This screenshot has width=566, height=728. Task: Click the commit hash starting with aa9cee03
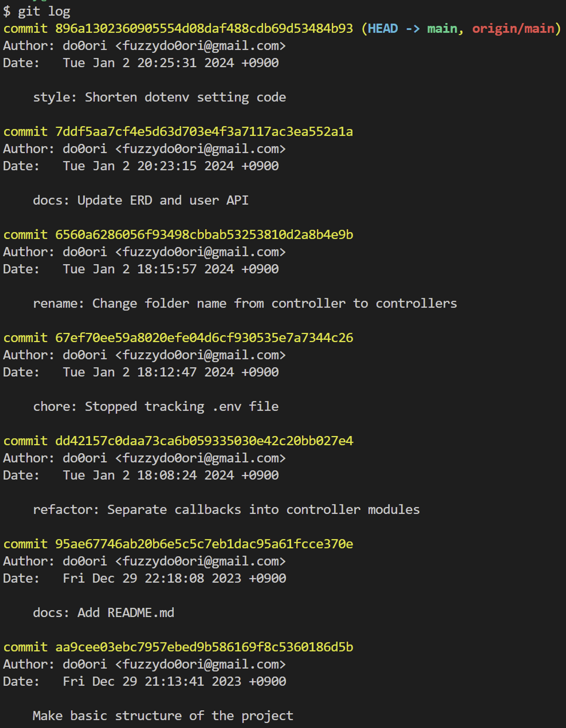point(204,647)
